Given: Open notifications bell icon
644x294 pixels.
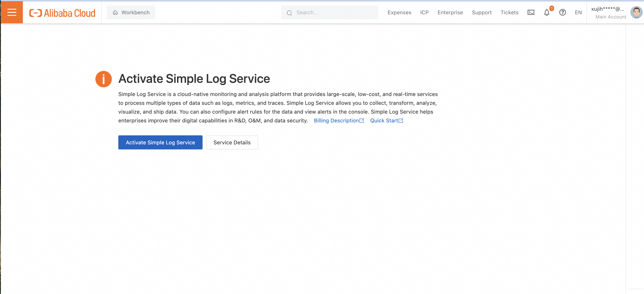Looking at the screenshot, I should [x=547, y=13].
